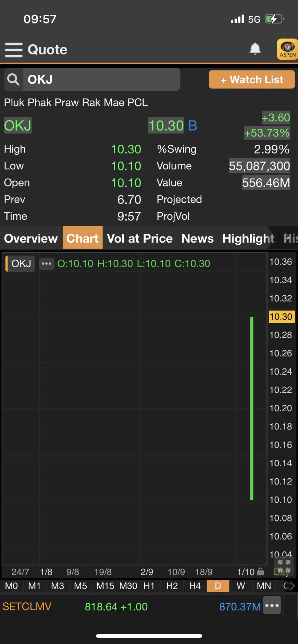298x644 pixels.
Task: Tap the green daily candlestick bar
Action: [252, 408]
